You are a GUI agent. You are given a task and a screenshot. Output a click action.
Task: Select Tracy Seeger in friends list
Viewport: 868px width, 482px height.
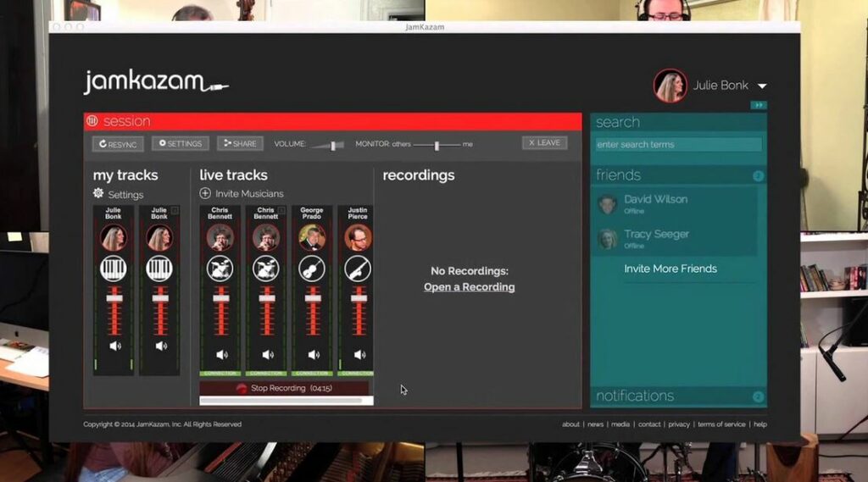[676, 239]
